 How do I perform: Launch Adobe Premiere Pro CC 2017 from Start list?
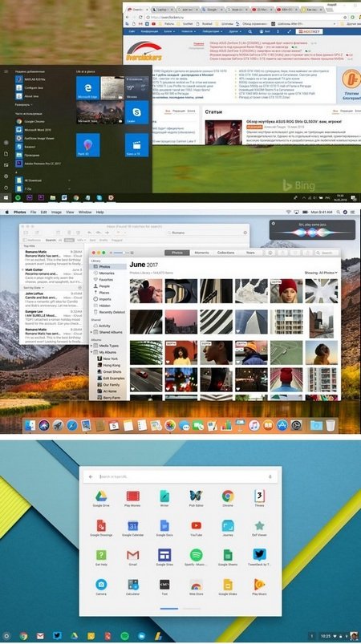tap(38, 164)
